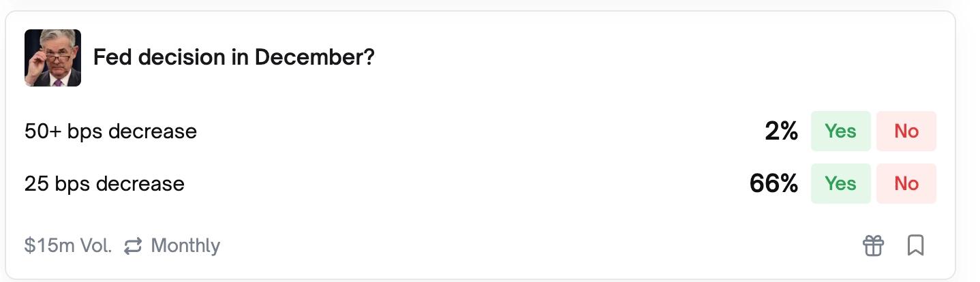Image resolution: width=980 pixels, height=282 pixels.
Task: Open the Jerome Powell market thumbnail
Action: pos(53,58)
